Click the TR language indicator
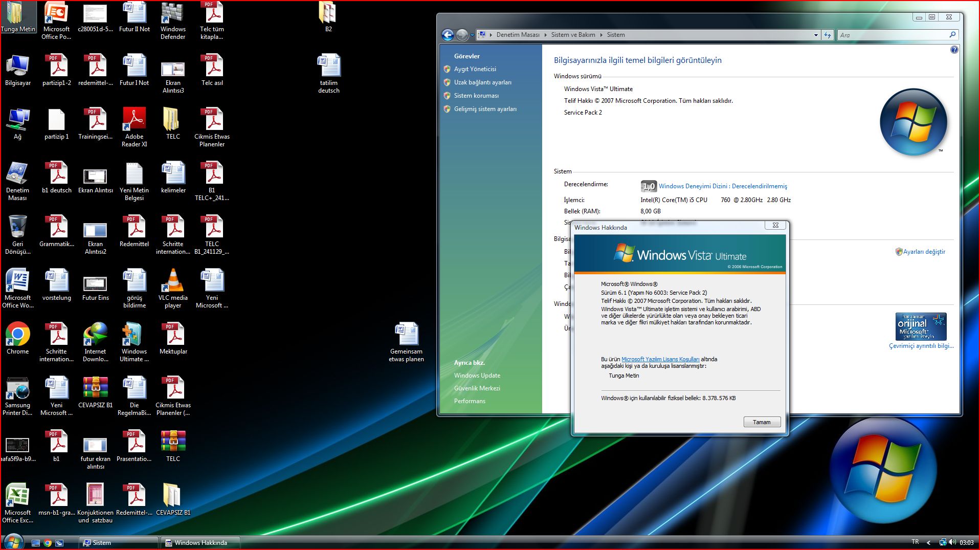The height and width of the screenshot is (550, 980). [x=915, y=542]
